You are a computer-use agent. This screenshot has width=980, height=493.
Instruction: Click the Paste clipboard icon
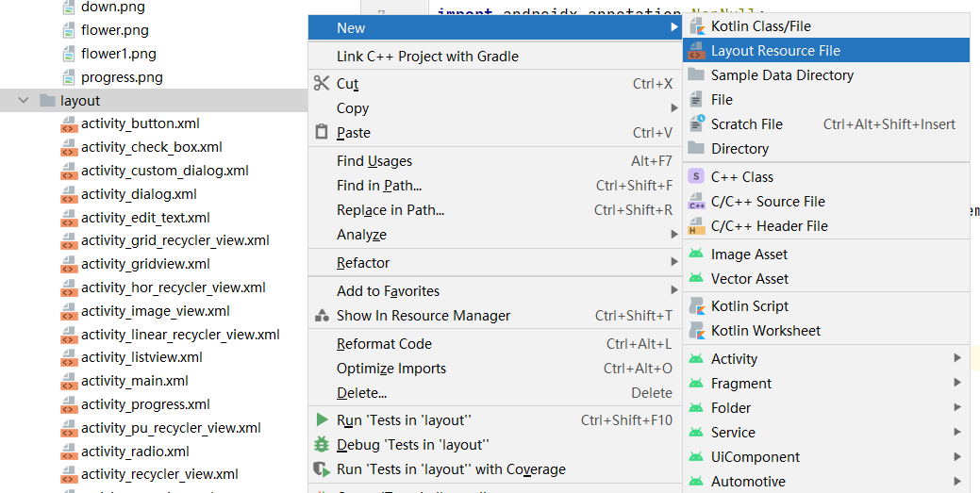click(x=322, y=133)
